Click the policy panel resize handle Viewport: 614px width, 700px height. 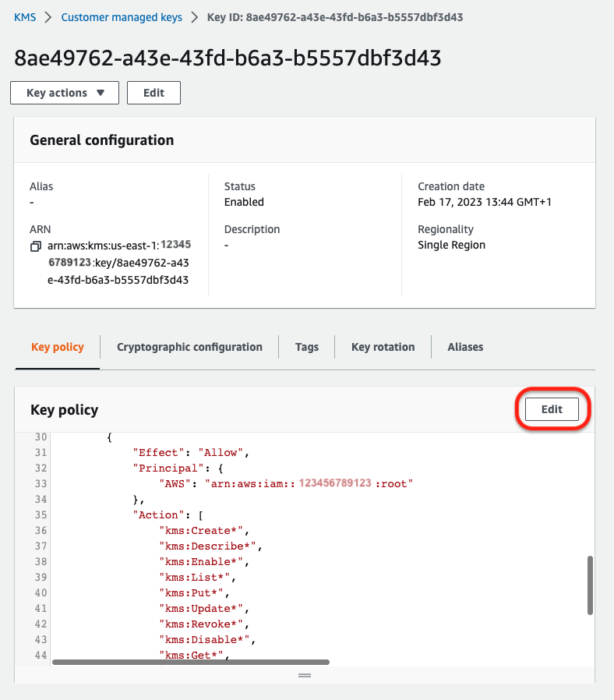coord(305,676)
